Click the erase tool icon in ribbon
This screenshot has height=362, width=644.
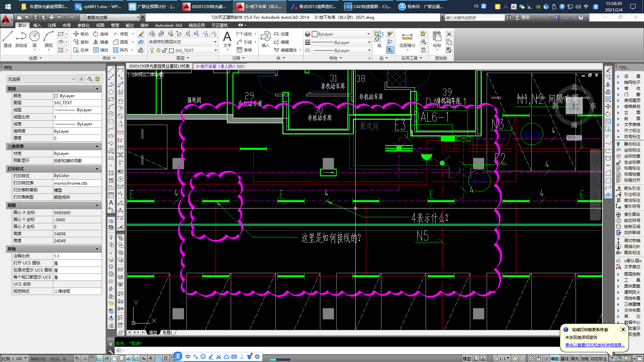pos(141,34)
